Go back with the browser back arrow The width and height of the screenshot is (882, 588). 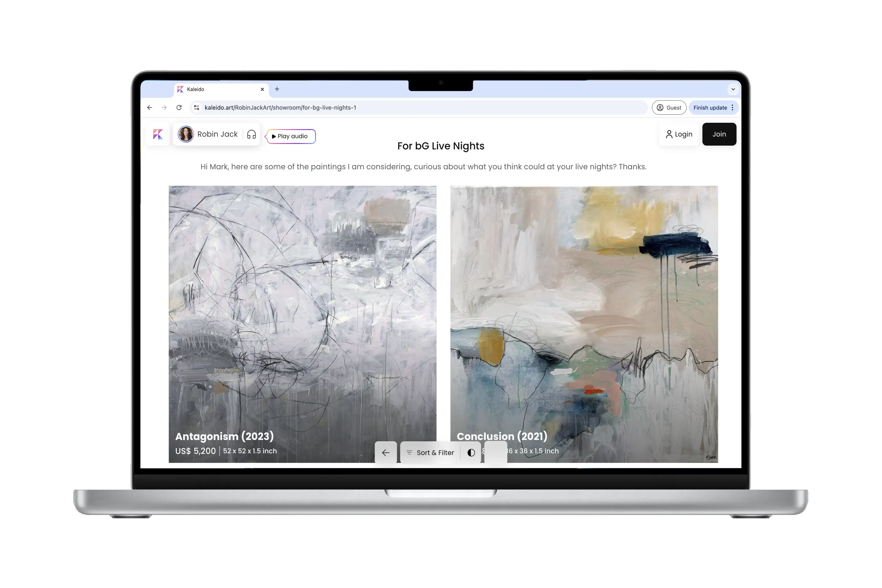point(150,107)
